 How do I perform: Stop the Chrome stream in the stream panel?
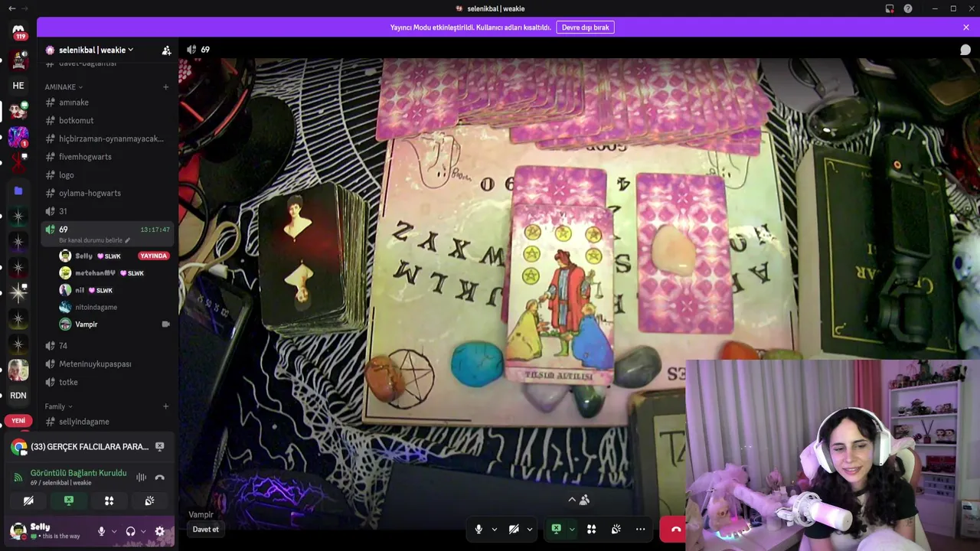[x=159, y=446]
